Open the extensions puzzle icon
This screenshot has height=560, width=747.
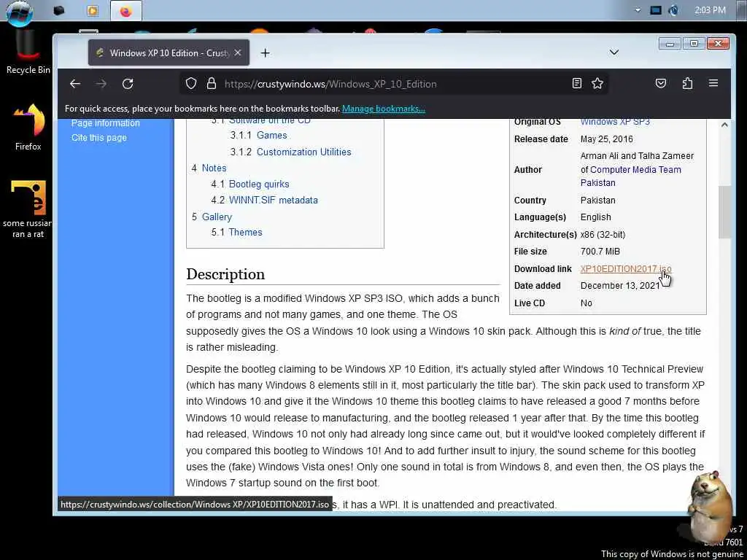click(x=687, y=84)
